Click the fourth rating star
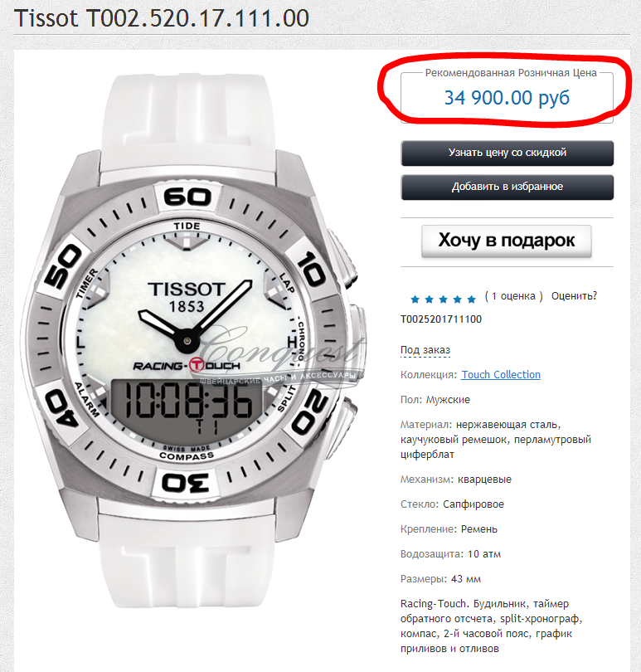Viewport: 641px width, 672px height. (457, 299)
